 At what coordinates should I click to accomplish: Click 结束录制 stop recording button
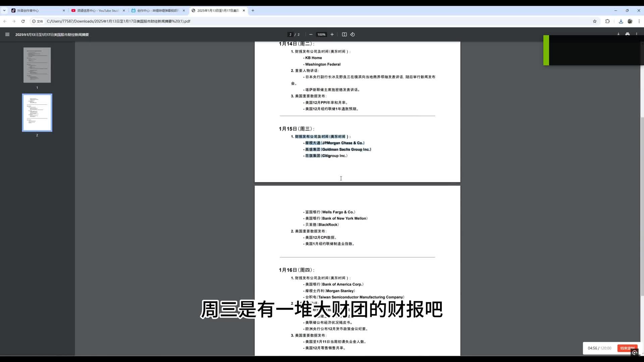[x=627, y=348]
